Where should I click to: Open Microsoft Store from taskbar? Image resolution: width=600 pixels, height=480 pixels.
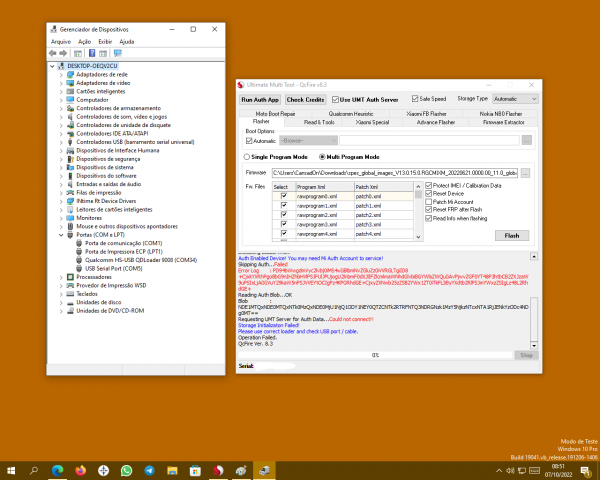pos(195,470)
